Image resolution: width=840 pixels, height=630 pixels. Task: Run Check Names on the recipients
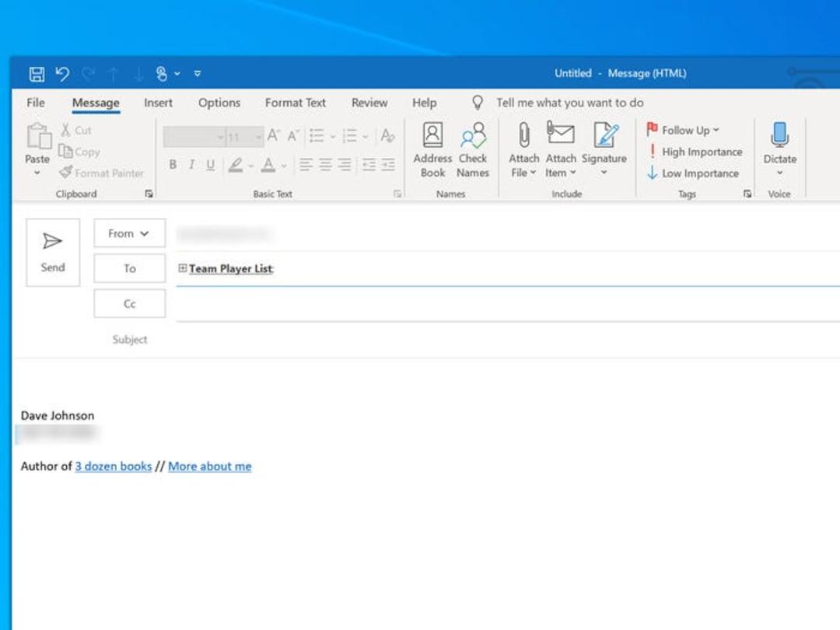pos(473,149)
